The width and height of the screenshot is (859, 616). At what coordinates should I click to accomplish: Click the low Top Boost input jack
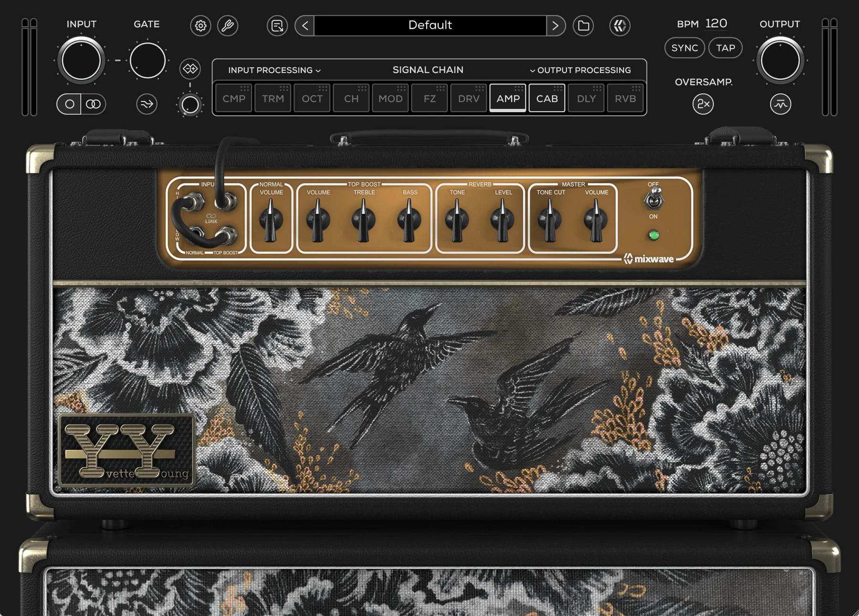click(227, 235)
